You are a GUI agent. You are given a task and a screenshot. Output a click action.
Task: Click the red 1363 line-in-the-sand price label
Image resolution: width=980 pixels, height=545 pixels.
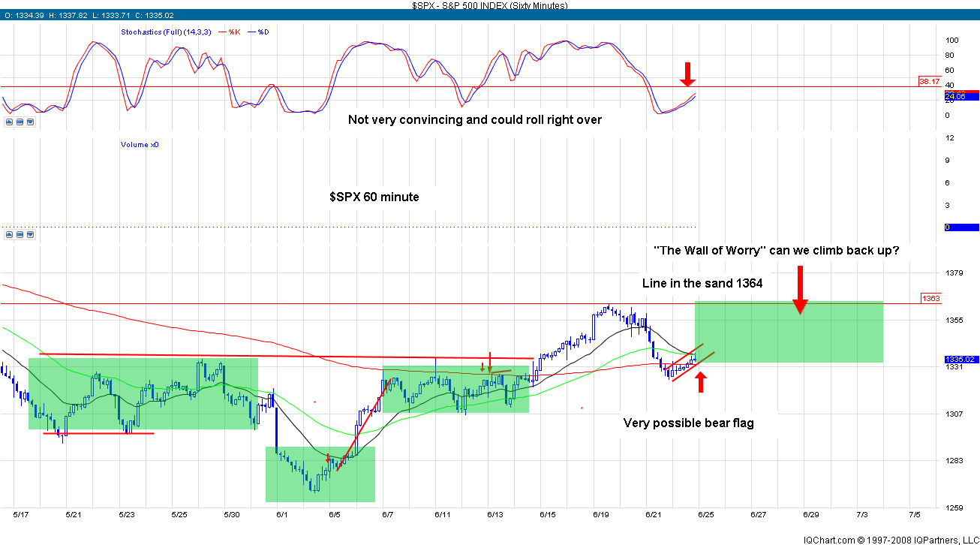930,299
